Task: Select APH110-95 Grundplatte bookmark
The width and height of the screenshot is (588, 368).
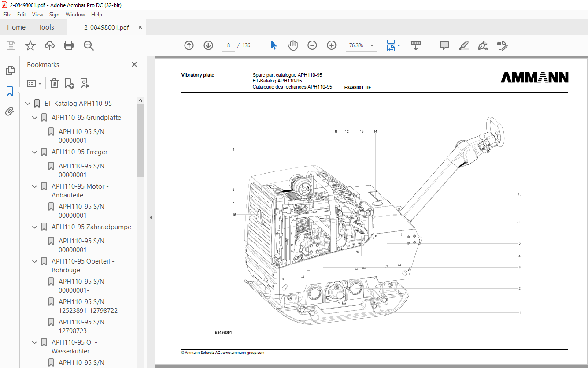Action: click(86, 118)
